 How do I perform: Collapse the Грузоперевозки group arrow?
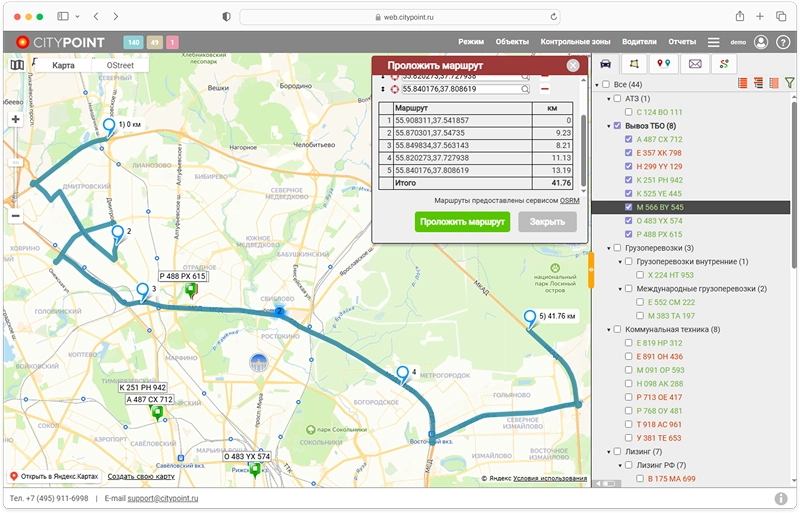click(x=608, y=247)
